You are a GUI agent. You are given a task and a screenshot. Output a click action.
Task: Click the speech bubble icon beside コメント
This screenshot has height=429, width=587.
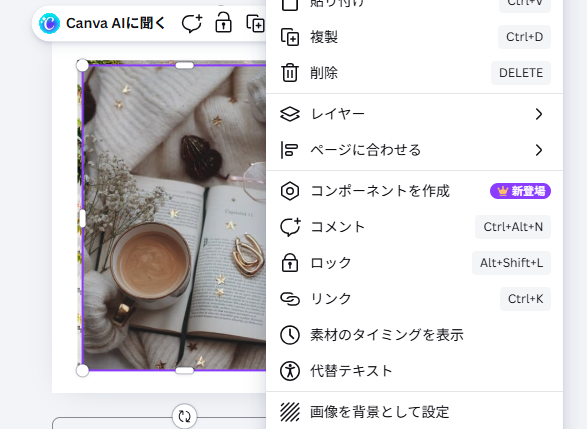(x=290, y=227)
